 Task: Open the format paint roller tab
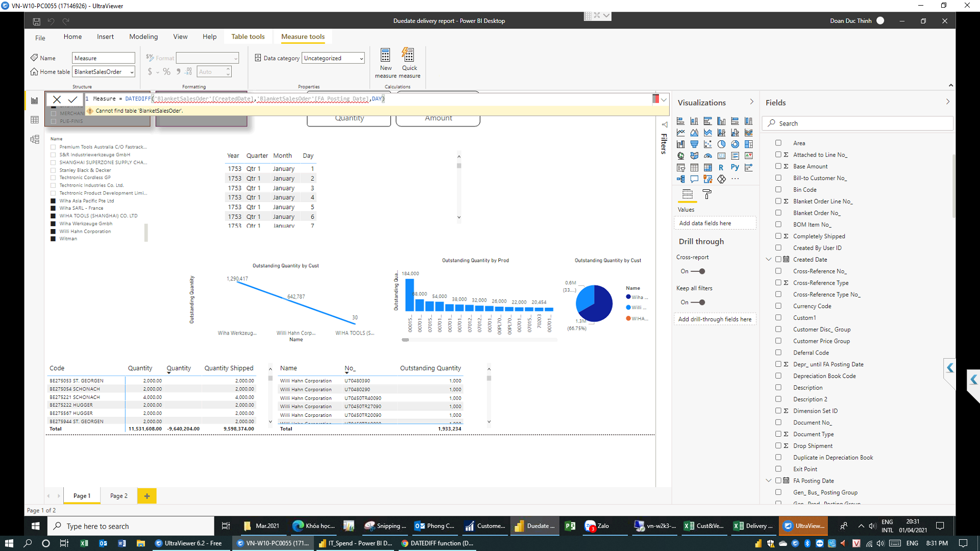707,194
